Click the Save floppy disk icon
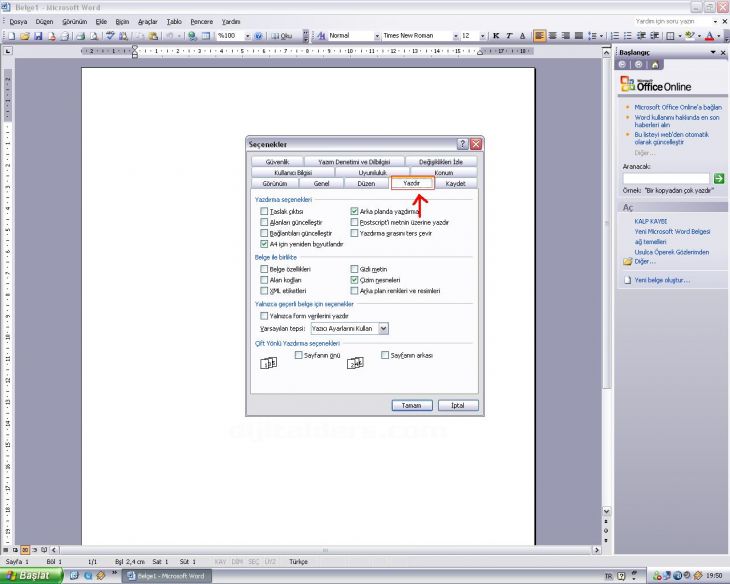 click(38, 36)
